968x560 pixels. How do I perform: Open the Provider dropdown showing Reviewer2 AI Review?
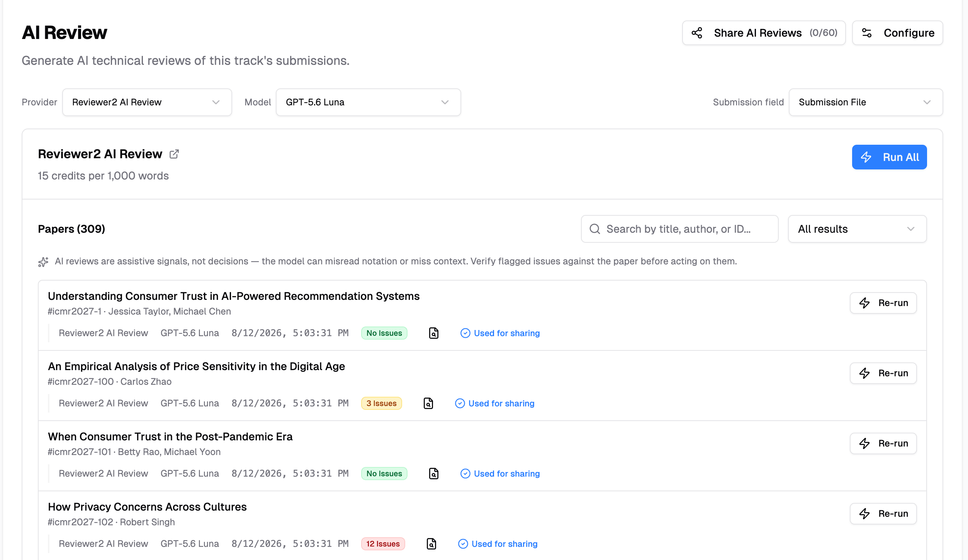[147, 102]
